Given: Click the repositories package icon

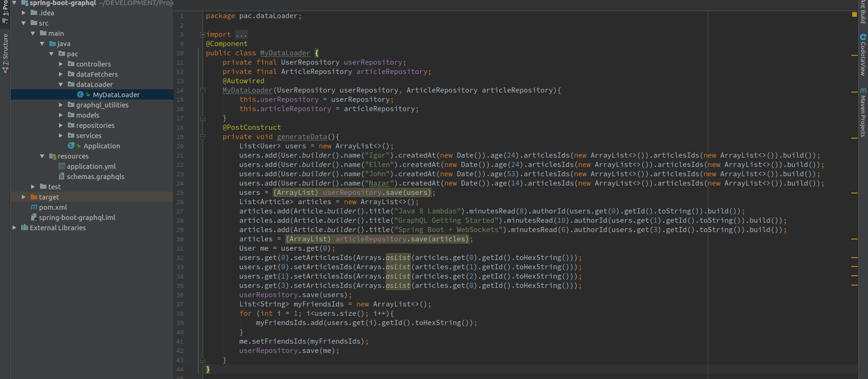Looking at the screenshot, I should tap(71, 125).
